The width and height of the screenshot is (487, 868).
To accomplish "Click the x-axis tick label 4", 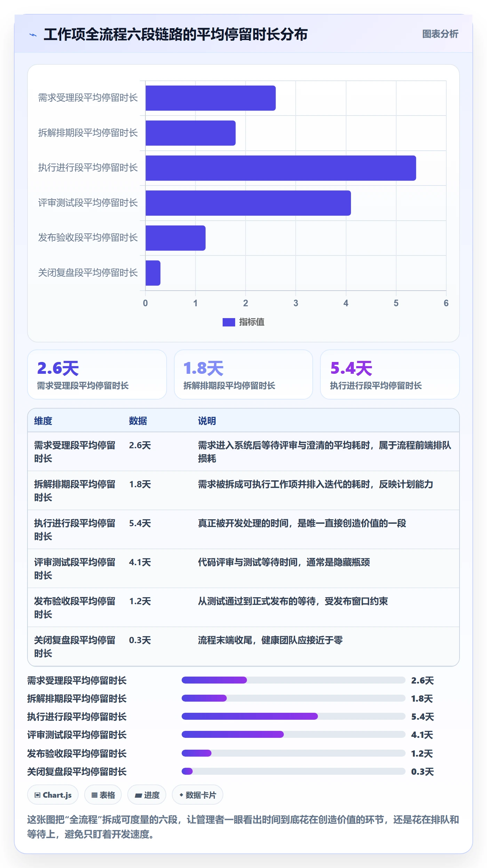I will click(x=346, y=303).
